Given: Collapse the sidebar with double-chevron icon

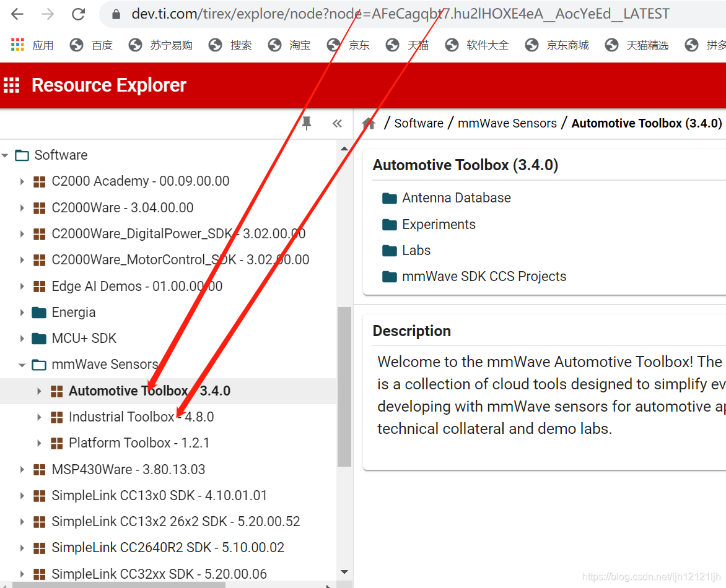Looking at the screenshot, I should coord(337,123).
